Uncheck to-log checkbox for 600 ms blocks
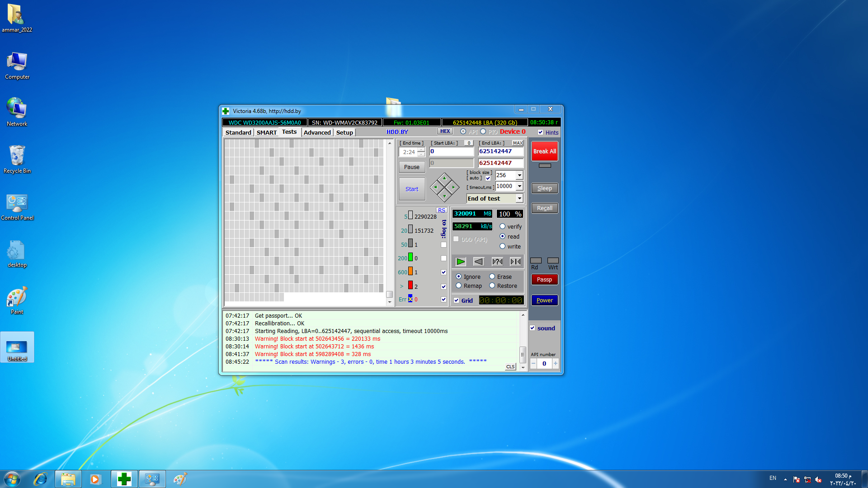The height and width of the screenshot is (488, 868). click(x=443, y=272)
